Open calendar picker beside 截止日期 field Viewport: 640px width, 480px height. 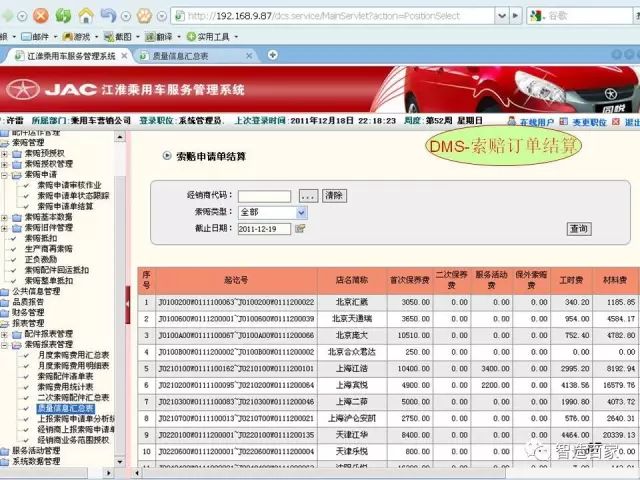click(x=300, y=229)
